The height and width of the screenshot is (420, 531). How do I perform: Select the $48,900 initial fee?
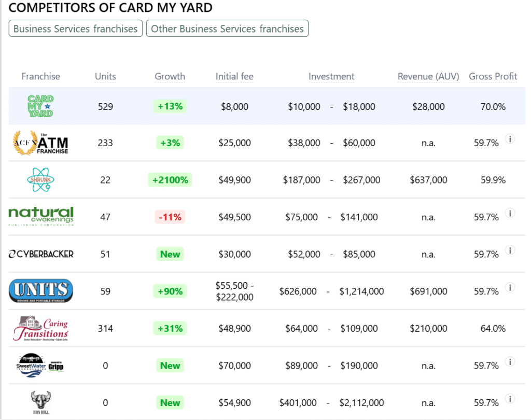pos(235,329)
